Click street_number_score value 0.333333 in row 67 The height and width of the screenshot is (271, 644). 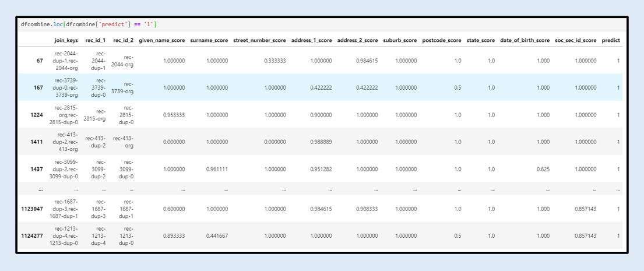[276, 61]
